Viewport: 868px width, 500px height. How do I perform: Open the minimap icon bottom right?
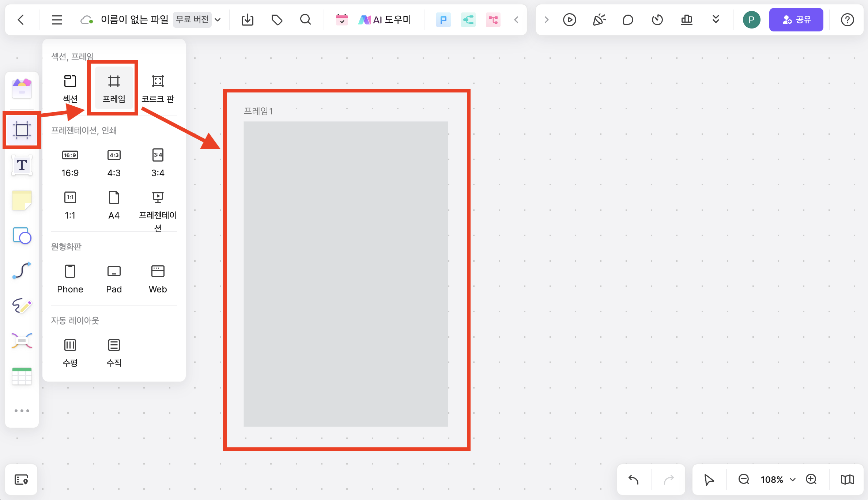(847, 479)
